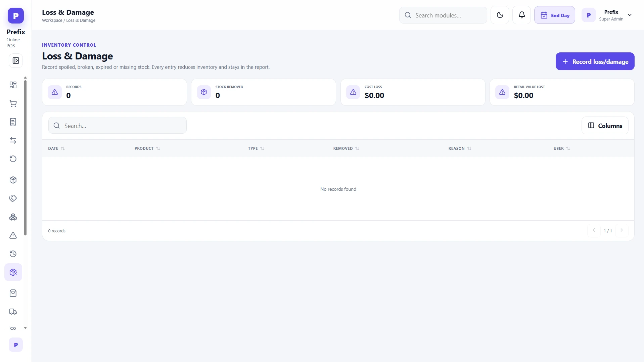Collapse the sidebar with the panel toggle
644x362 pixels.
click(16, 61)
